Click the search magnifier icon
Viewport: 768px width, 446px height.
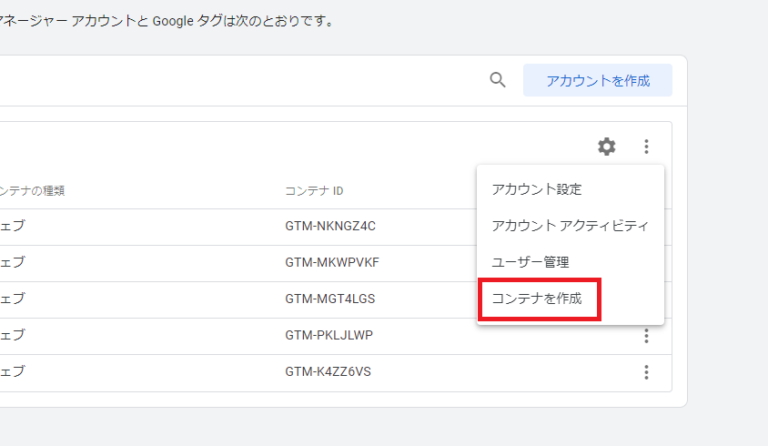(x=497, y=81)
